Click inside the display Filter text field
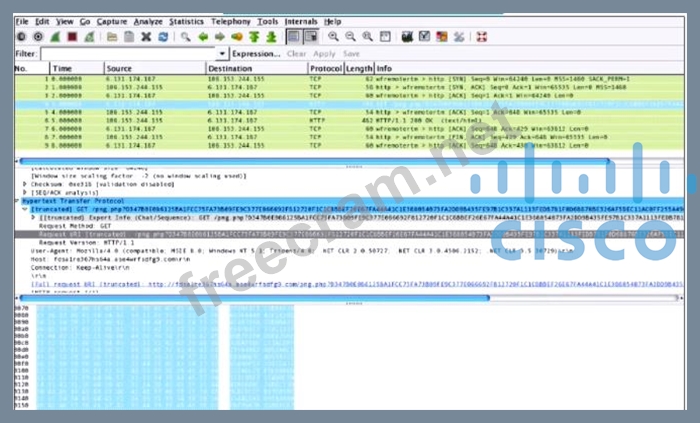The width and height of the screenshot is (700, 423). click(x=130, y=53)
